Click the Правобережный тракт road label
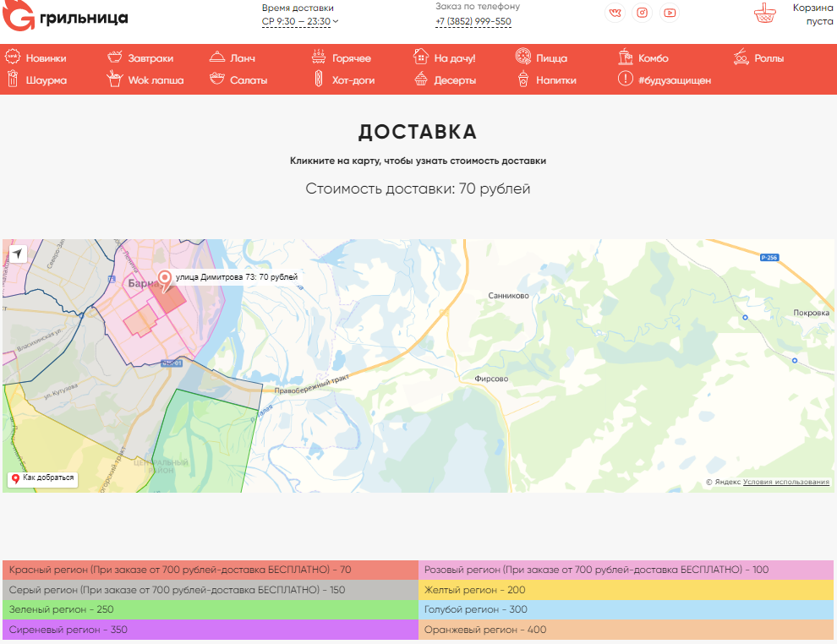837x644 pixels. click(312, 385)
